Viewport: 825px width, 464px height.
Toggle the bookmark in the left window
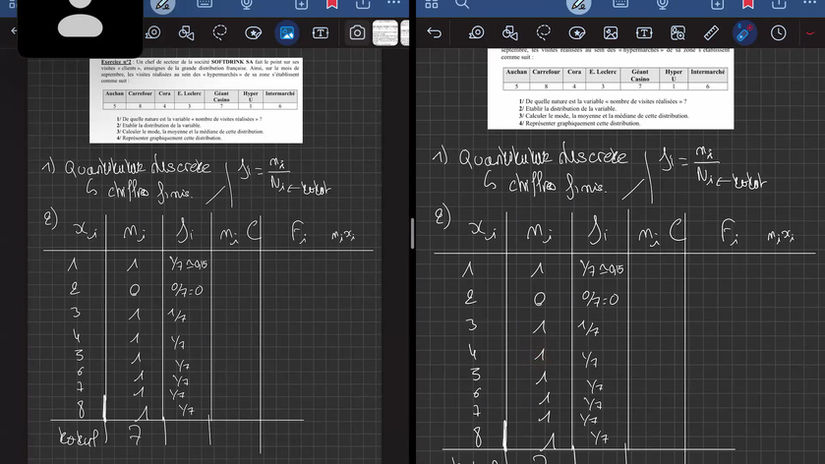(332, 5)
